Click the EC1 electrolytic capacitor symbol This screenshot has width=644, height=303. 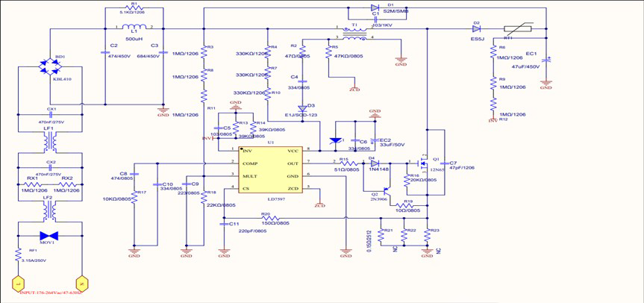tap(547, 60)
